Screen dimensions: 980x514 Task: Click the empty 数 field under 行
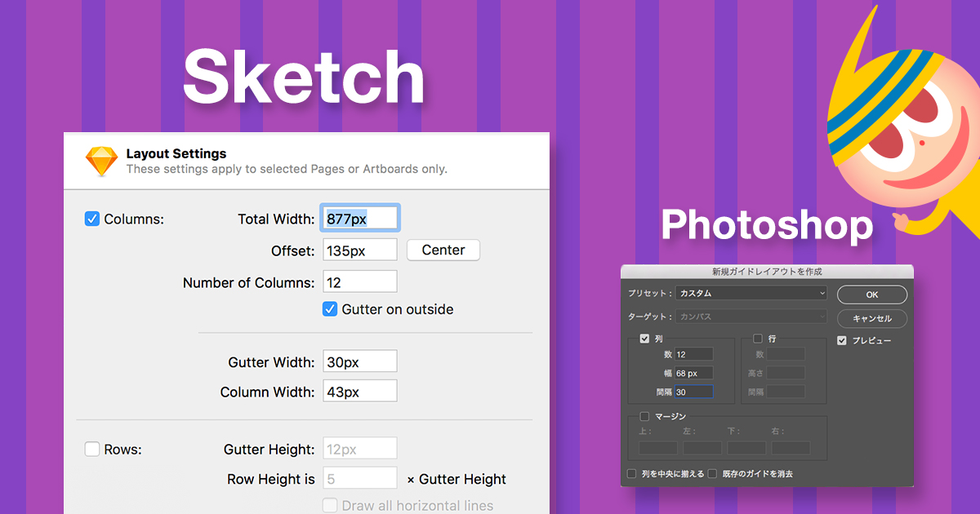click(786, 354)
